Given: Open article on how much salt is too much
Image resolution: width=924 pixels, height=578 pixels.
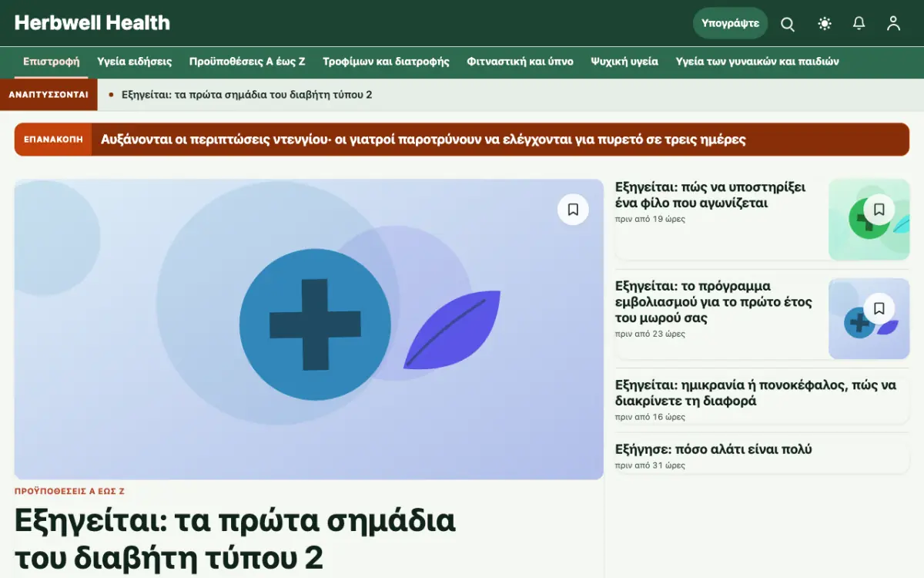Looking at the screenshot, I should pos(714,449).
